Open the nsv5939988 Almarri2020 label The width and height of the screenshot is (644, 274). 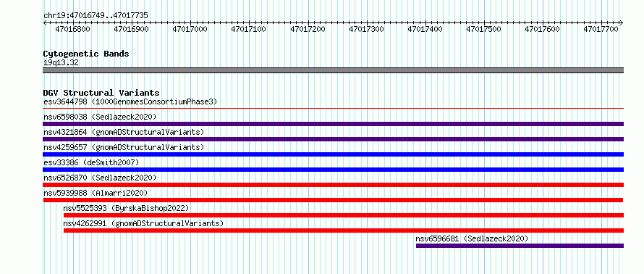96,193
